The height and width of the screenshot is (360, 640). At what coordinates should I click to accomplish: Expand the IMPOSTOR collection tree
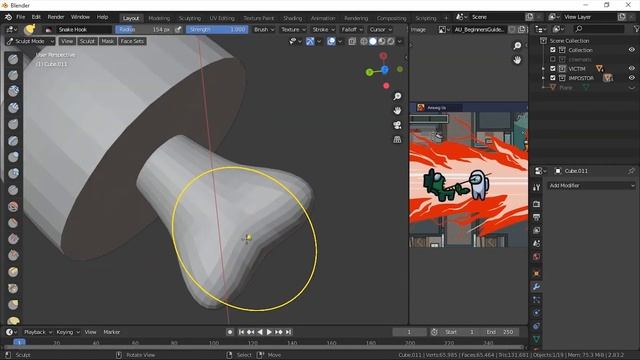(x=543, y=78)
